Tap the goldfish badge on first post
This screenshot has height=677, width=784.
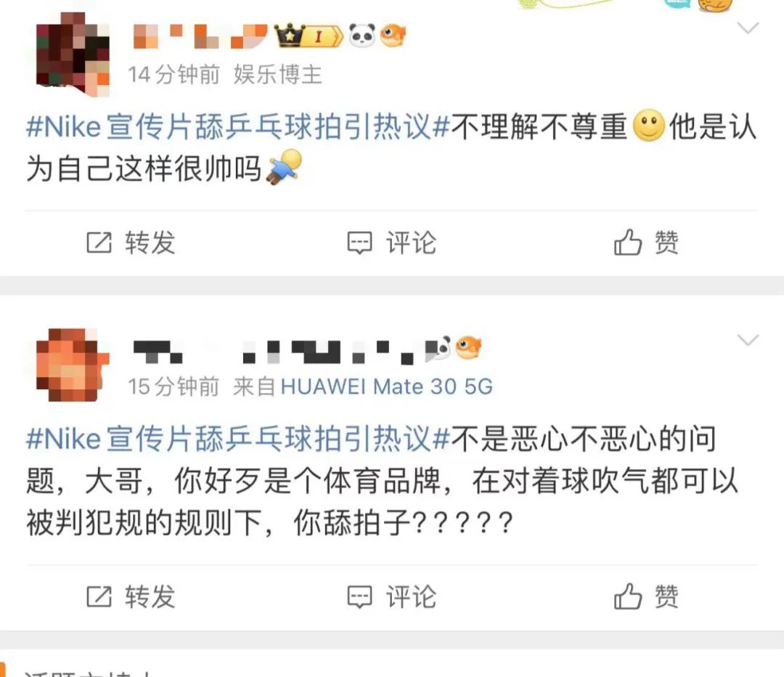point(393,36)
